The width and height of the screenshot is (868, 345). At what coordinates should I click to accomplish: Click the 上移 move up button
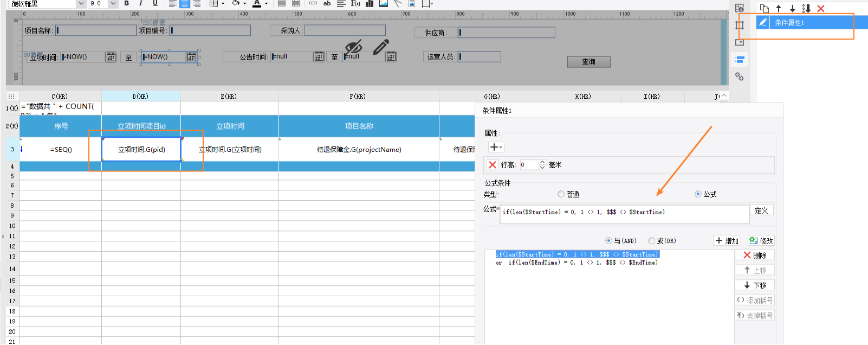755,270
